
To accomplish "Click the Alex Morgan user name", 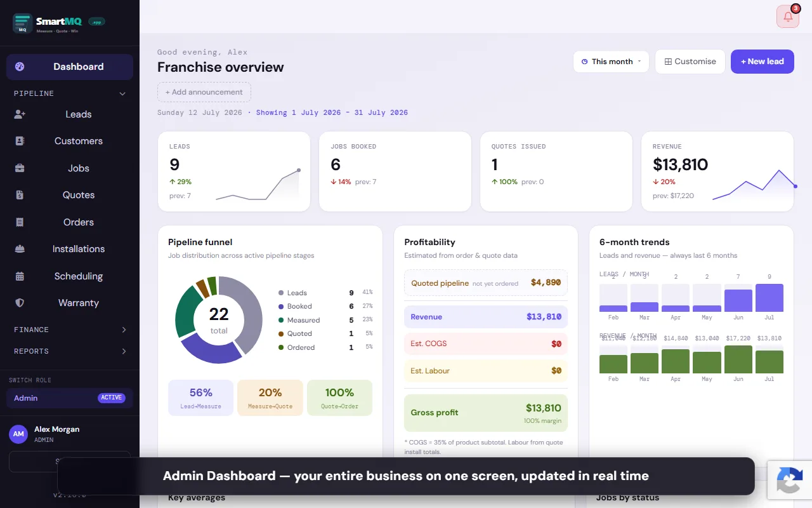I will [56, 429].
